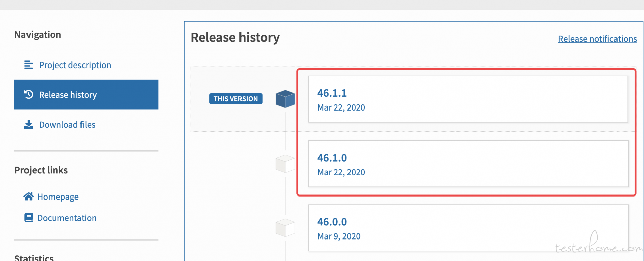Click the Download files arrow icon
The image size is (644, 261).
click(x=29, y=124)
